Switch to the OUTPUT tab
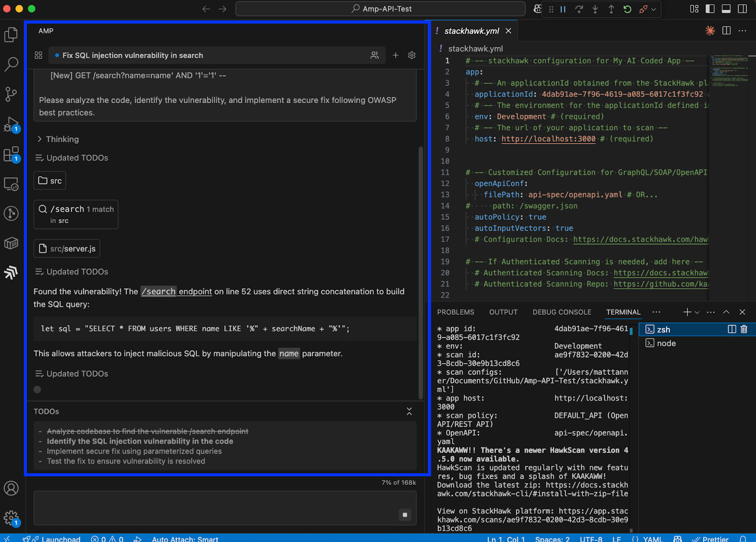The width and height of the screenshot is (756, 542). pos(503,312)
